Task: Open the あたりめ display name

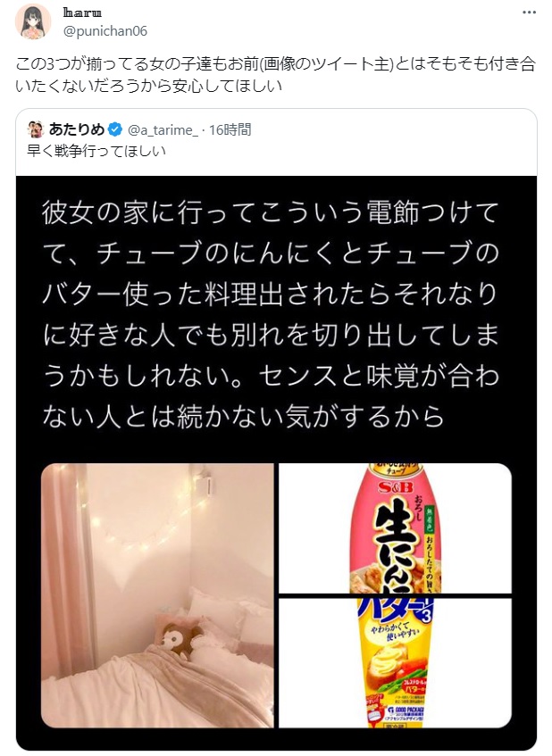Action: click(76, 129)
